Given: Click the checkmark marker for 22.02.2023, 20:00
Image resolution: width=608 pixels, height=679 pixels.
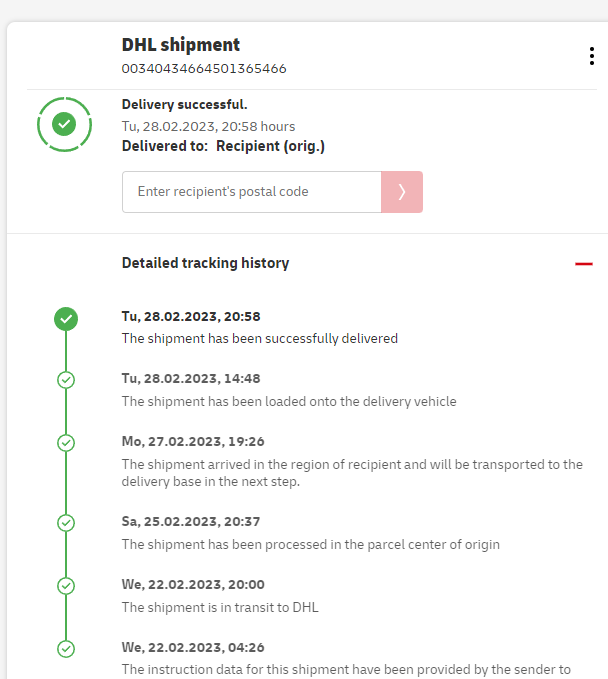Looking at the screenshot, I should [x=66, y=586].
